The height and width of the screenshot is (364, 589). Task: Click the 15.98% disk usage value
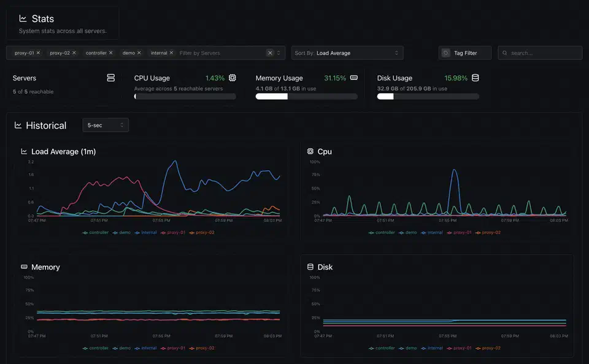pyautogui.click(x=456, y=78)
